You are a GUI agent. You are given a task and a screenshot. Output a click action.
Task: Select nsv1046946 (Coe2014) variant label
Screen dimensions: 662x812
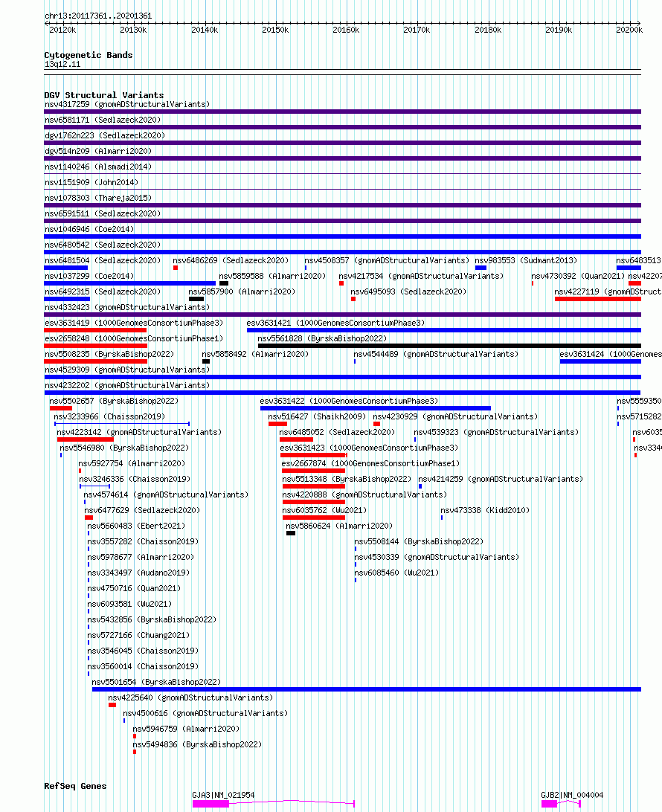pyautogui.click(x=89, y=229)
